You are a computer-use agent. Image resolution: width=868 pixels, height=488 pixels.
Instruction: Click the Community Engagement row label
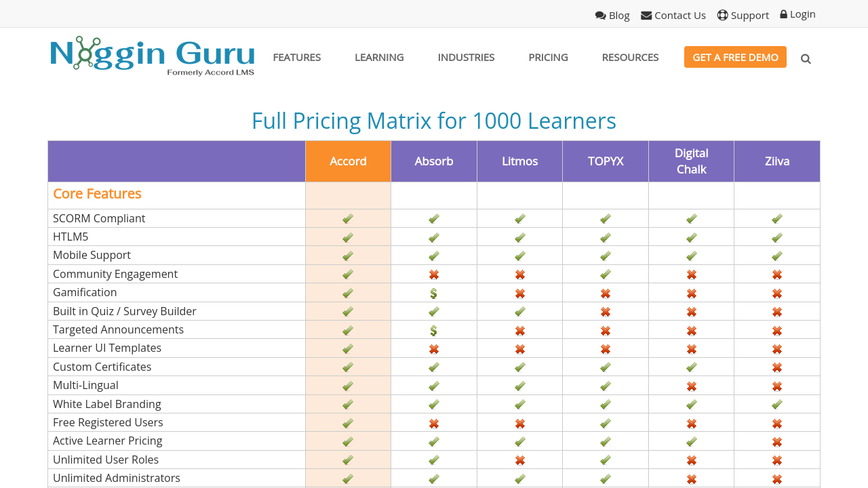[x=115, y=274]
